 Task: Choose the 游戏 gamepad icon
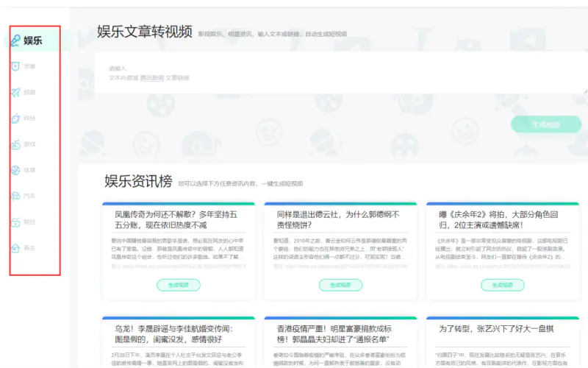pos(15,144)
